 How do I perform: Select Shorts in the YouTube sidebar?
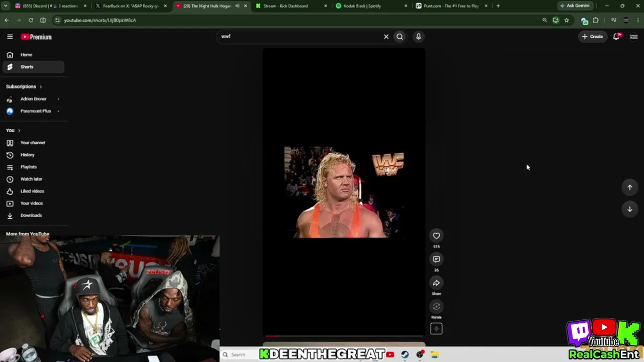click(x=33, y=67)
